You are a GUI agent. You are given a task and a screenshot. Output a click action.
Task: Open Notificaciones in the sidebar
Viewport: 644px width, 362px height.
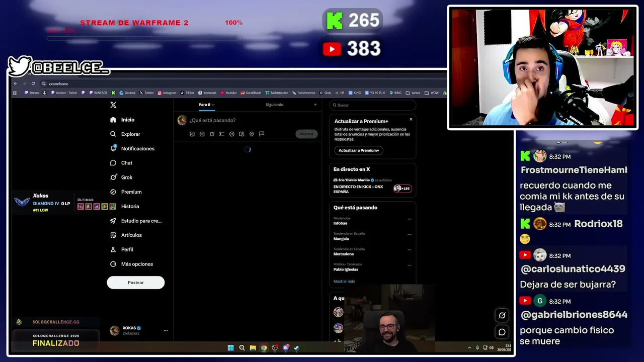click(132, 149)
